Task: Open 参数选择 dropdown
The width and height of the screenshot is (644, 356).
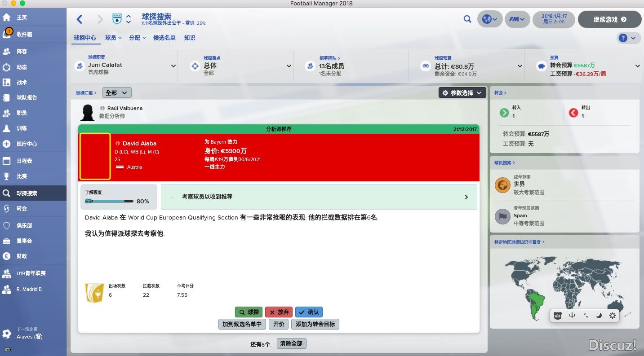Action: coord(462,93)
